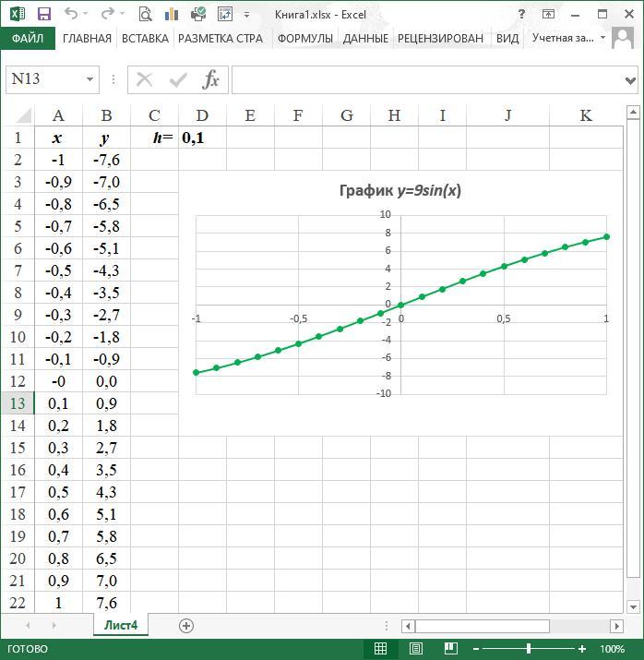Click inside the formula bar input

point(427,79)
